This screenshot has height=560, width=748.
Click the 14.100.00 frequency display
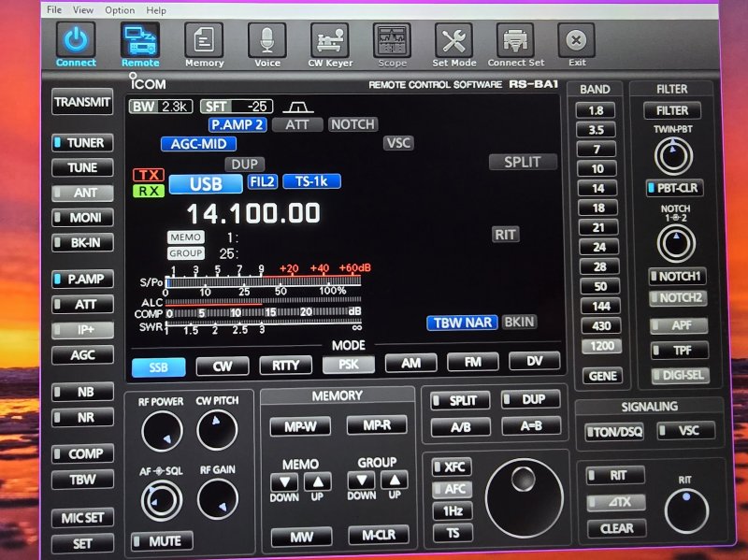253,213
